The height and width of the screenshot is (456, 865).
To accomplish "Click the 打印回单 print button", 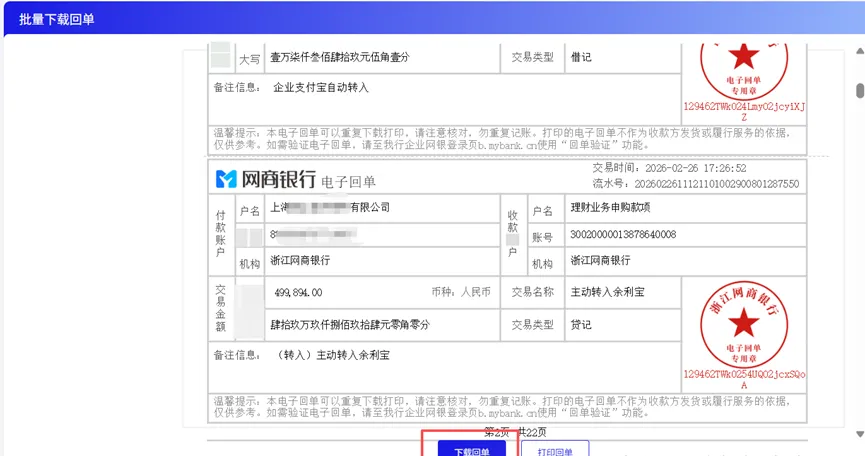I will pos(555,448).
